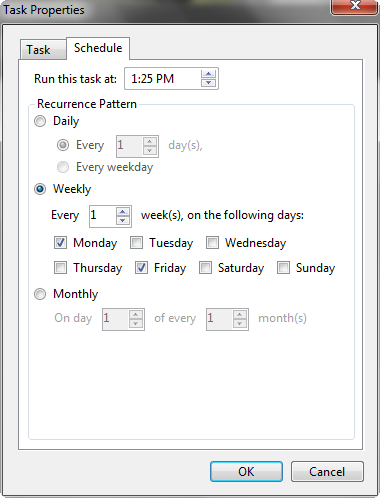
Task: Uncheck the Friday checkbox
Action: (x=141, y=268)
